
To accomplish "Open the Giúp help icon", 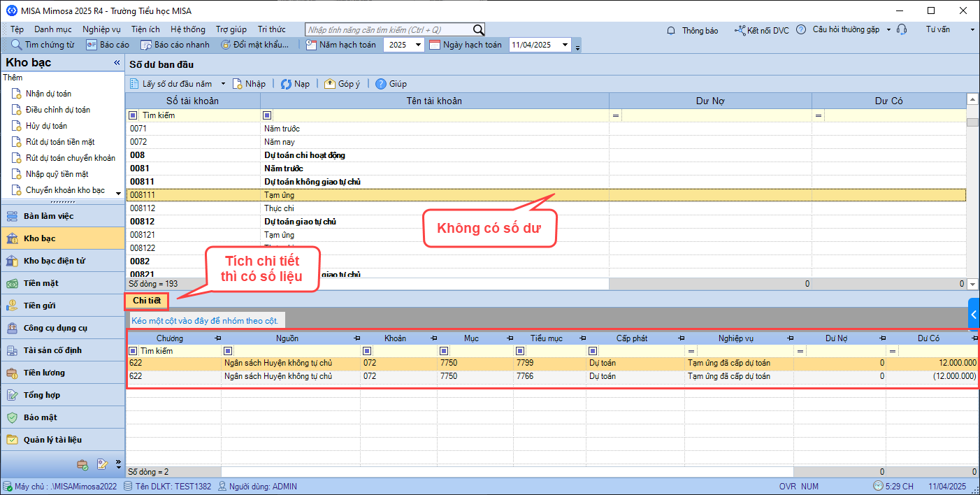I will click(381, 84).
